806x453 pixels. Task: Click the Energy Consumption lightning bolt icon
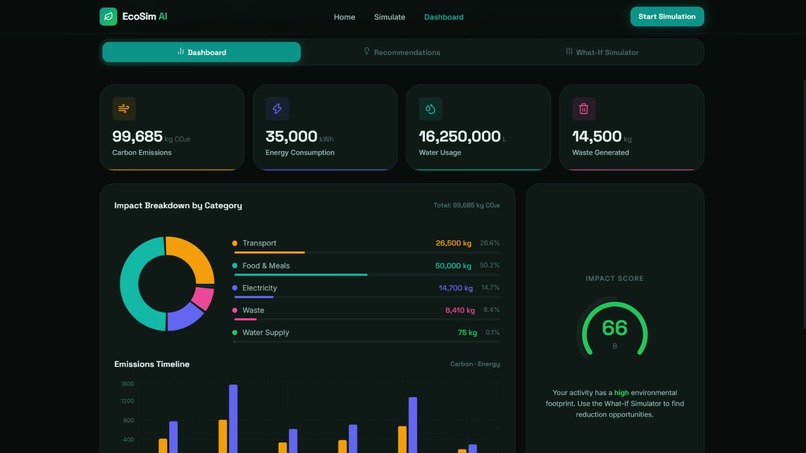pos(277,108)
